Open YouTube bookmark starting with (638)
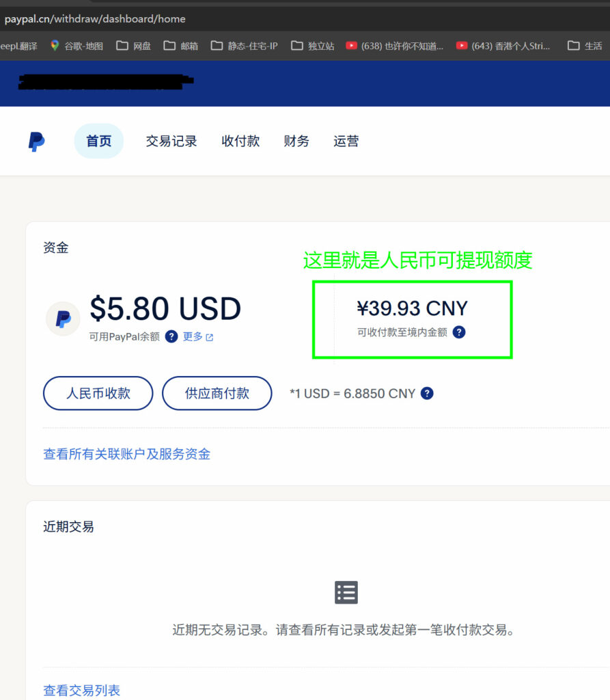This screenshot has height=700, width=610. click(394, 46)
